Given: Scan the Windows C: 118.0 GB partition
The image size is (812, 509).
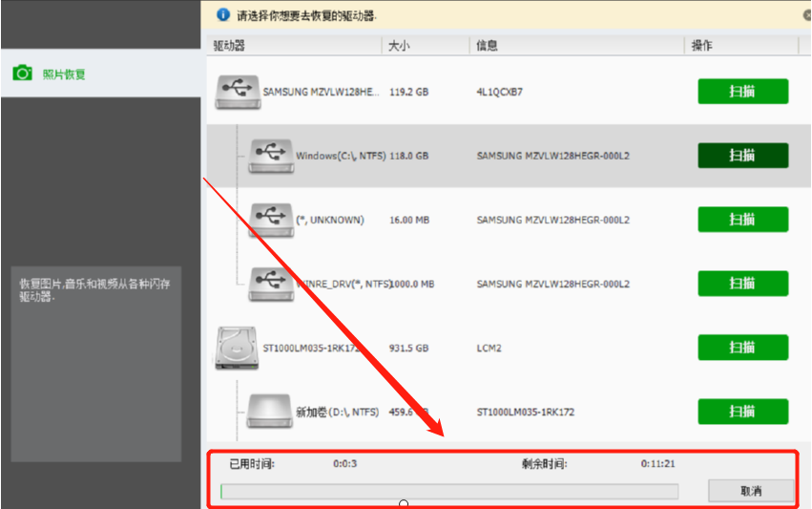Looking at the screenshot, I should point(742,156).
